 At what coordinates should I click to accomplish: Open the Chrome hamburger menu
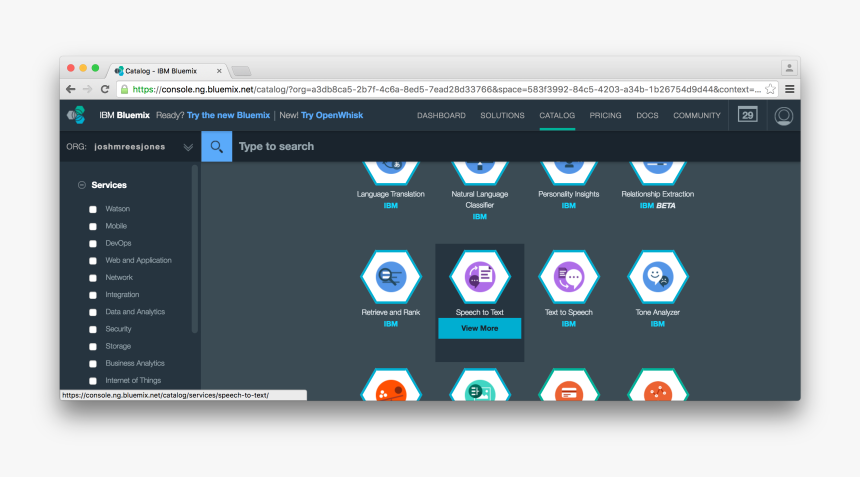coord(790,89)
